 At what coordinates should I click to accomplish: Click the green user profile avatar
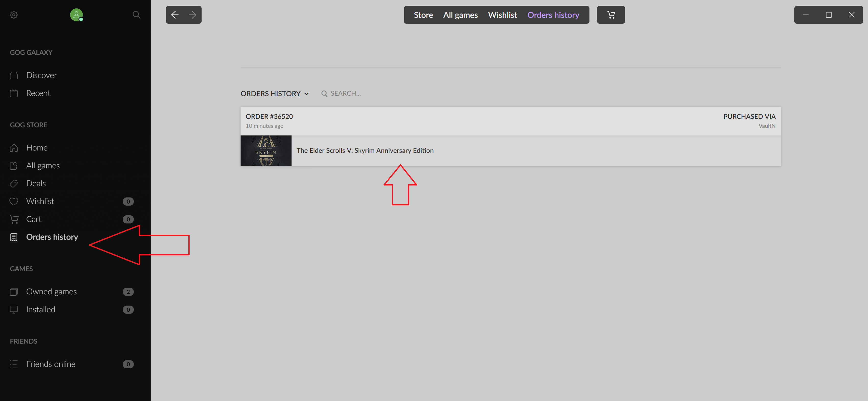click(76, 15)
